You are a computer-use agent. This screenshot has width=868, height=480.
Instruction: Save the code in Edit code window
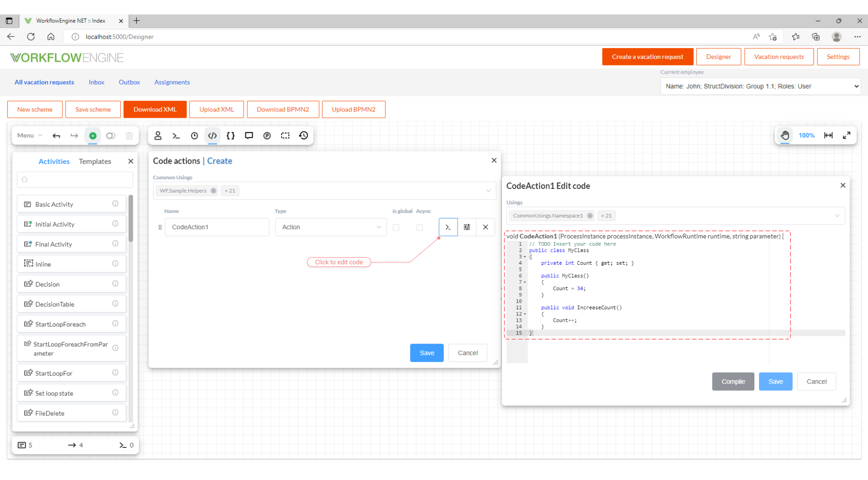click(x=775, y=382)
